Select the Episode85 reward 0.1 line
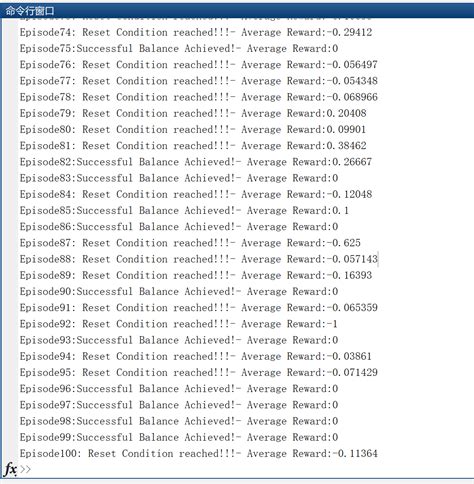Viewport: 474px width, 484px height. coord(184,211)
